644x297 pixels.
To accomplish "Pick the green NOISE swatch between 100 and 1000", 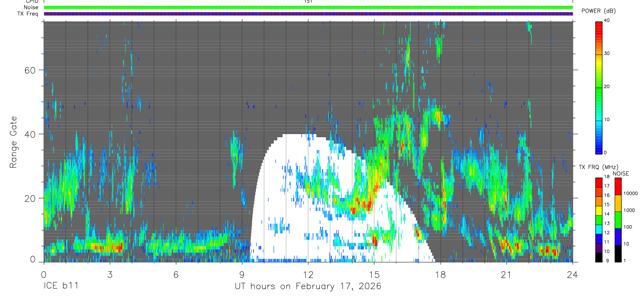I will [x=618, y=220].
